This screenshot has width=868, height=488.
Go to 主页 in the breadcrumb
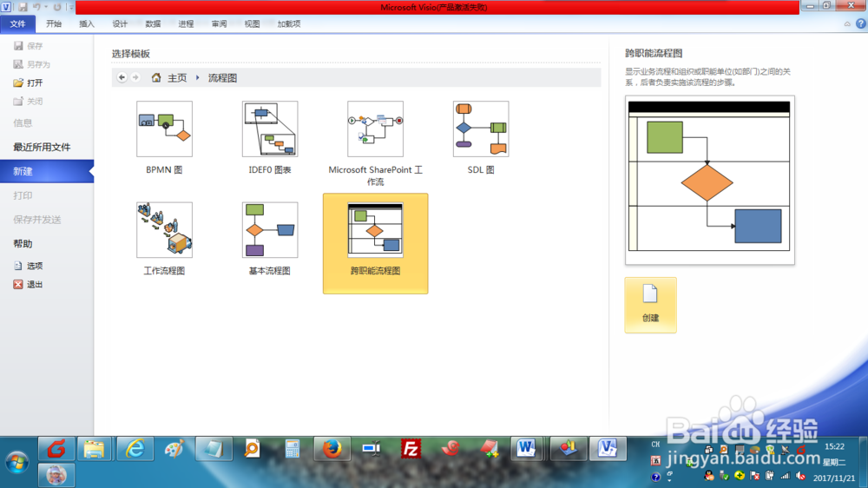[x=177, y=78]
